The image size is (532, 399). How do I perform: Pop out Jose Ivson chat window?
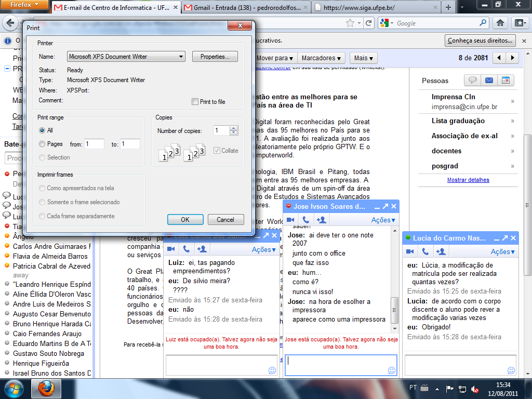[385, 206]
